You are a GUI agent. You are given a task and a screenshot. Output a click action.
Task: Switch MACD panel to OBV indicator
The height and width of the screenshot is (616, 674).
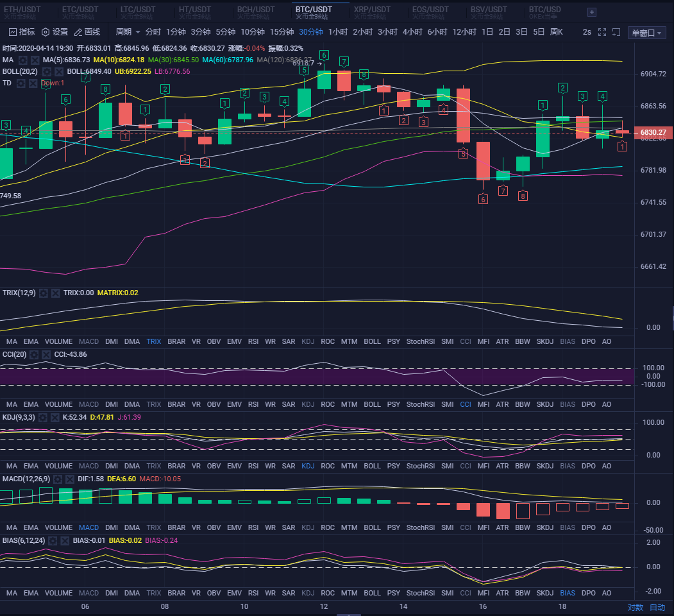214,527
